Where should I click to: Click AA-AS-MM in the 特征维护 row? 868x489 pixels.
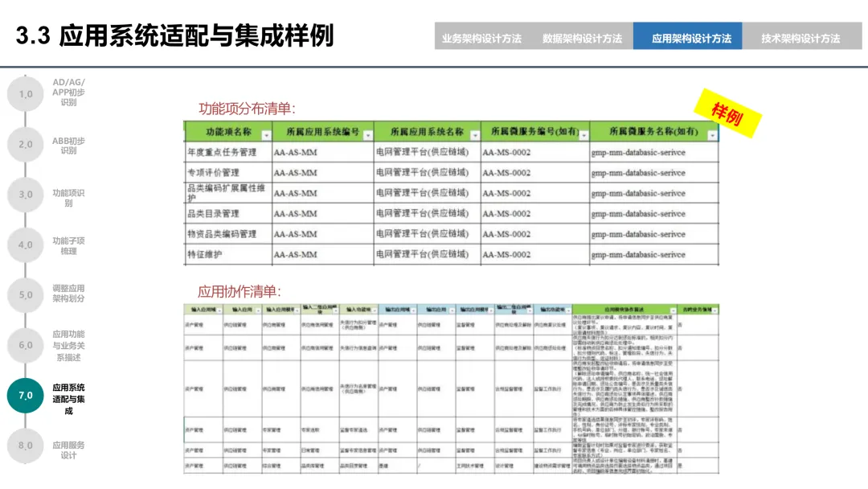[296, 255]
